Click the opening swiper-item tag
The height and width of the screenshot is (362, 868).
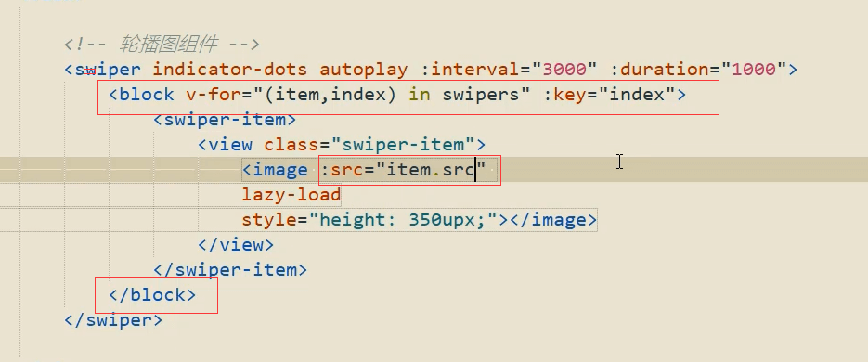[x=225, y=120]
